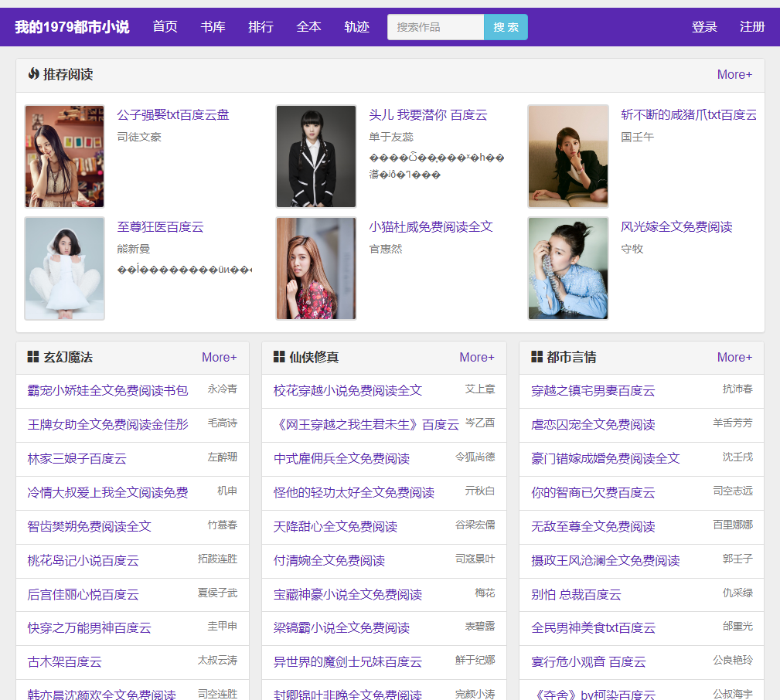Click author name 令狐尚德
The height and width of the screenshot is (700, 780).
click(x=475, y=457)
